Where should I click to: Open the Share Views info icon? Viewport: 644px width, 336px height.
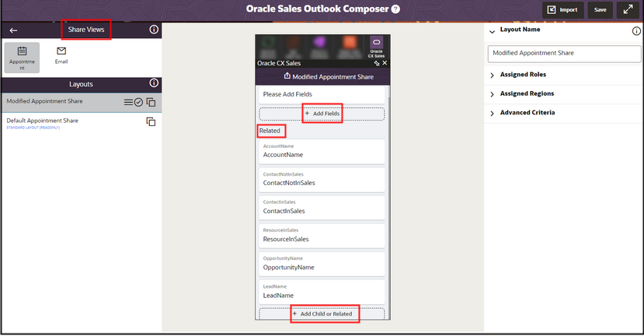click(x=154, y=30)
